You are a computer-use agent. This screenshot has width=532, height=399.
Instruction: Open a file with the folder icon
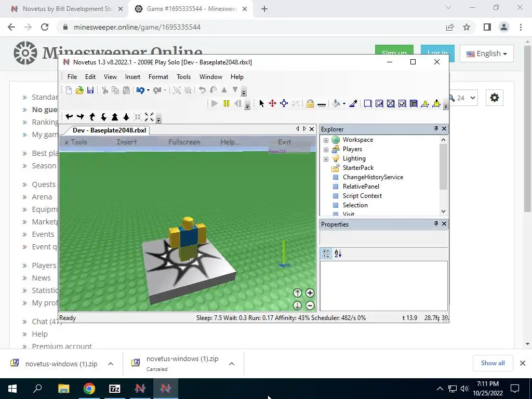(79, 90)
